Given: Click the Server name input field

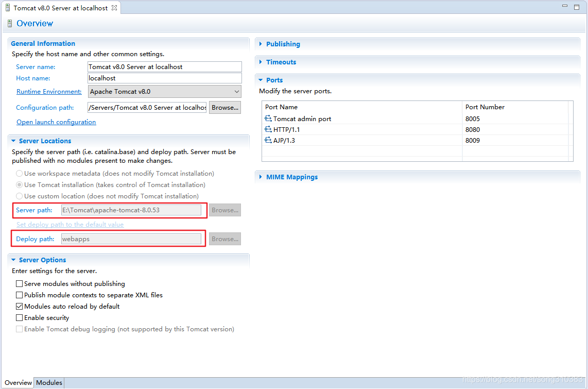Looking at the screenshot, I should tap(165, 67).
